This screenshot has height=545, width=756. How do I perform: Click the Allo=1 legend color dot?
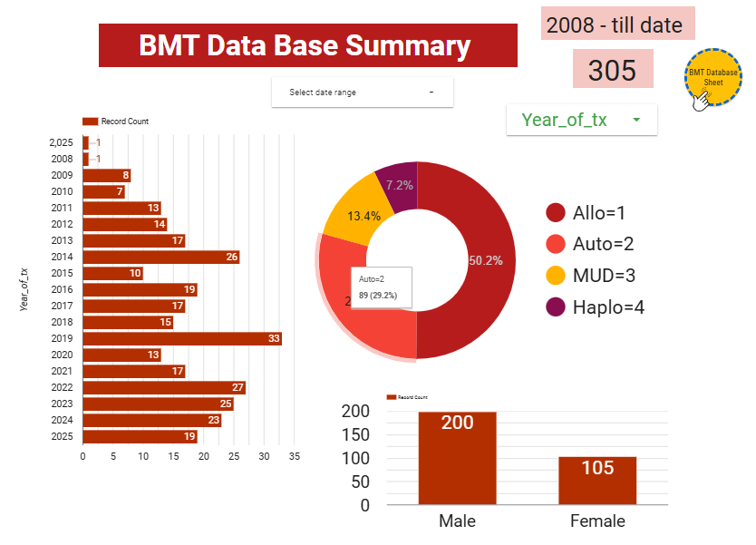[556, 213]
